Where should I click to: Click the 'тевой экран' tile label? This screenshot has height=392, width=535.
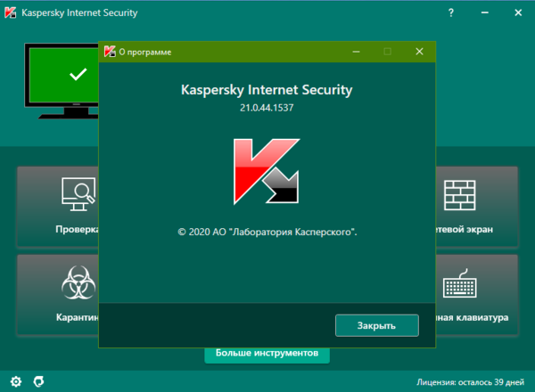coord(465,229)
